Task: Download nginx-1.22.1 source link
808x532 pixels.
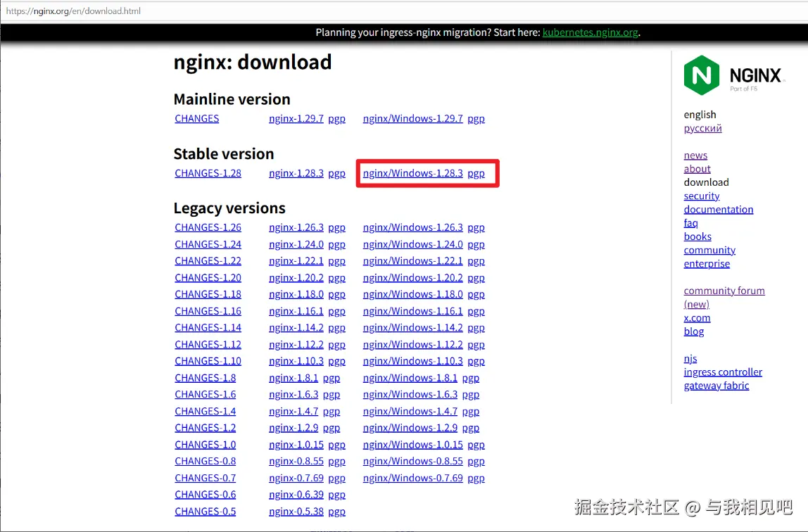Action: [x=296, y=260]
